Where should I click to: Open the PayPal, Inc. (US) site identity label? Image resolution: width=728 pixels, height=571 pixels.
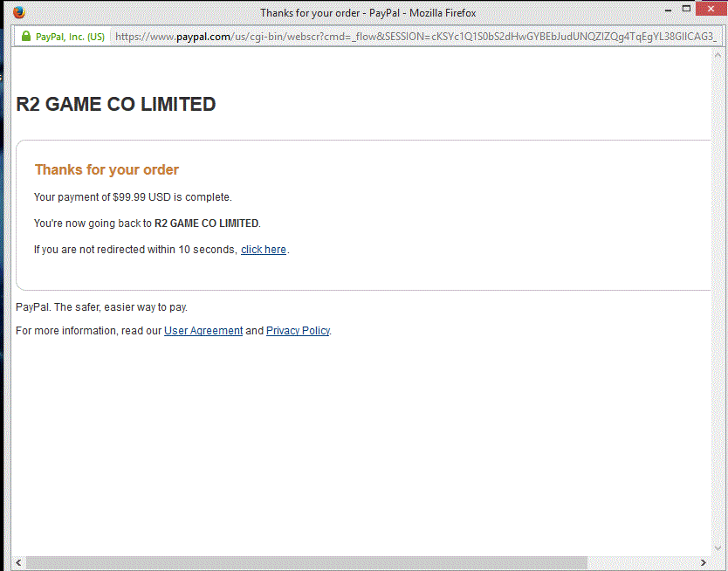69,37
